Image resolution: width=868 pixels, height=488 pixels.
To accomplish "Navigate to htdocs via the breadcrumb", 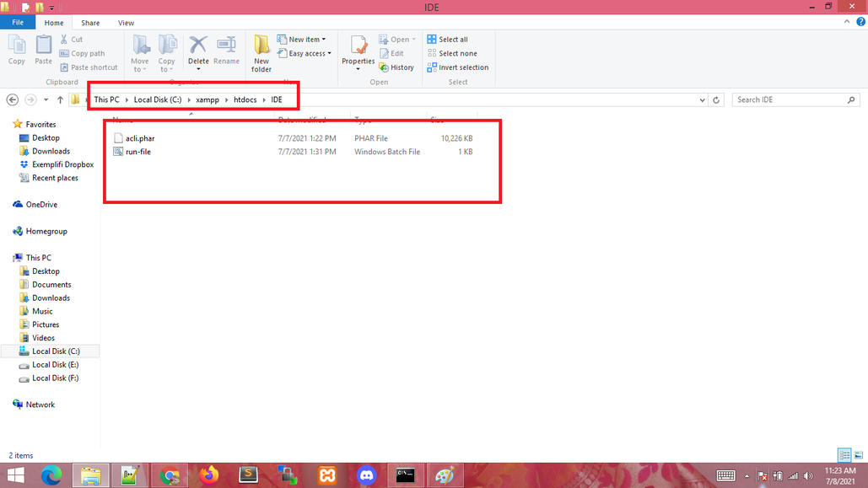I will (245, 99).
